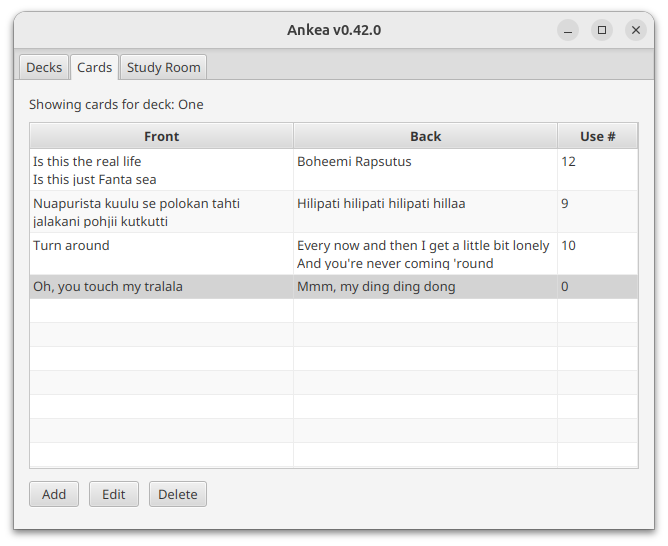Maximize the Ankea window
Viewport: 668px width, 546px height.
tap(602, 30)
